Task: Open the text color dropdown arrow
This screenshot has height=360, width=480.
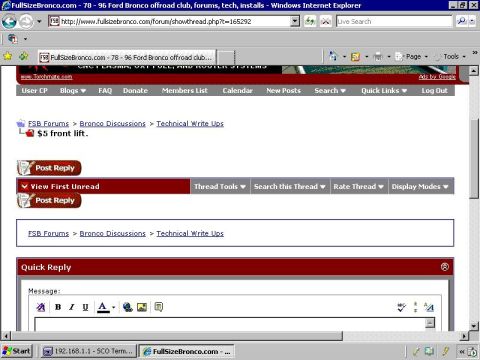Action: click(x=113, y=307)
